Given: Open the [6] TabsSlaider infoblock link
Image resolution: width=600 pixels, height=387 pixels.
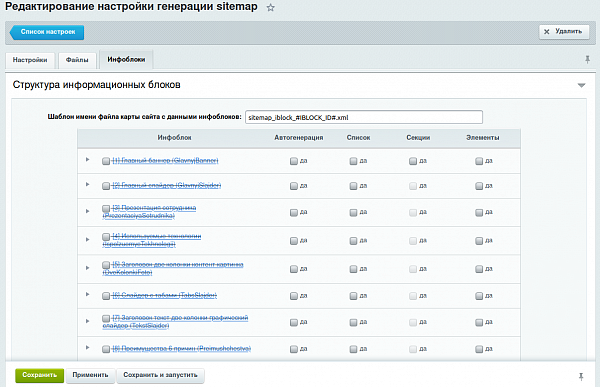Looking at the screenshot, I should (x=164, y=296).
